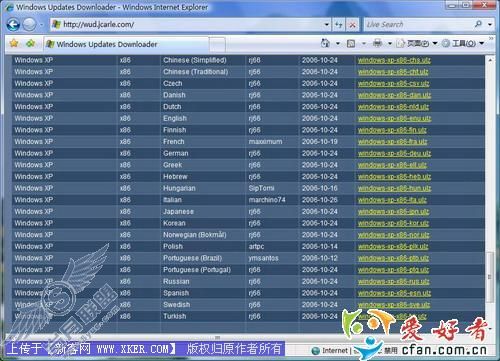Expand the Print options dropdown arrow
Viewport: 500px width, 361px height.
[389, 44]
